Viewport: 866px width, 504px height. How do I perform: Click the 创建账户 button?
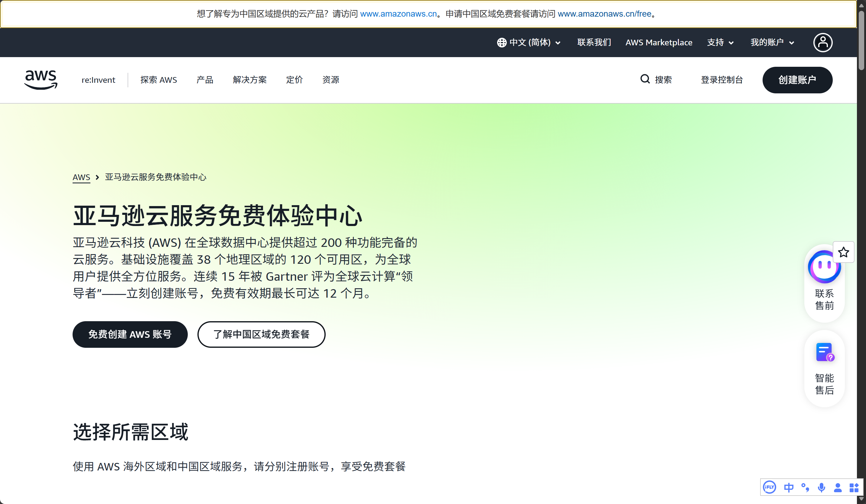[x=797, y=80]
